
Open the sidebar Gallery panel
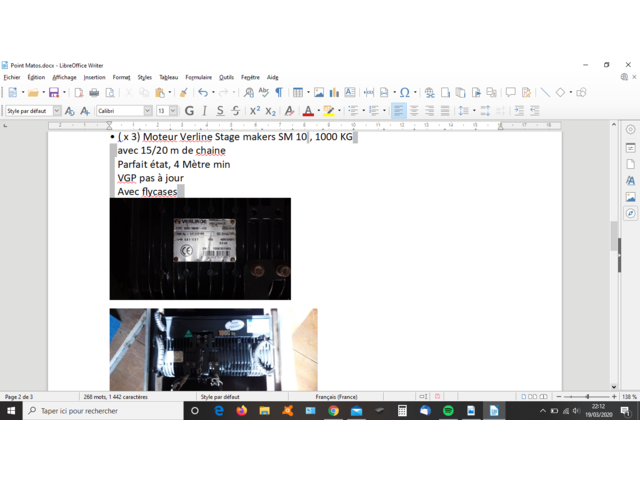click(x=631, y=197)
